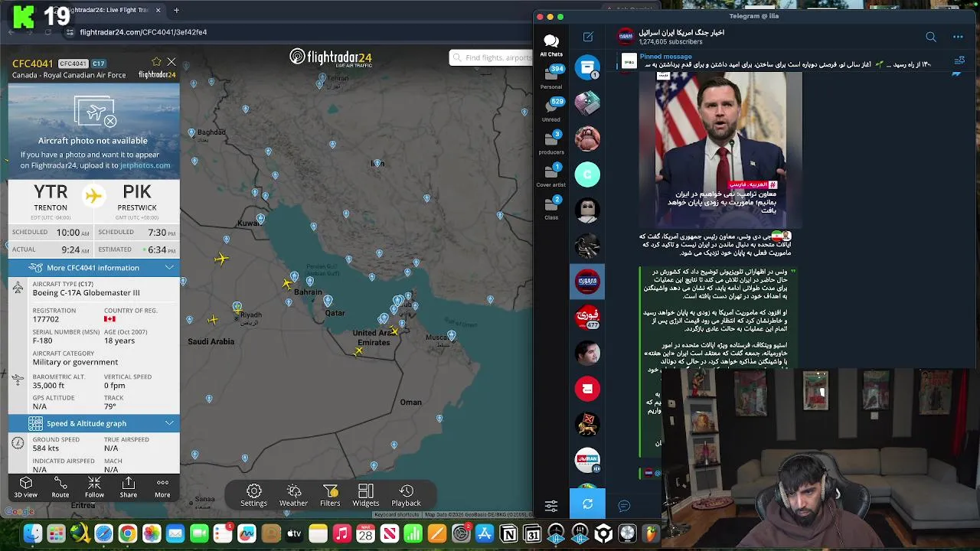This screenshot has width=980, height=551.
Task: Play the JD Vance video post
Action: (x=720, y=149)
